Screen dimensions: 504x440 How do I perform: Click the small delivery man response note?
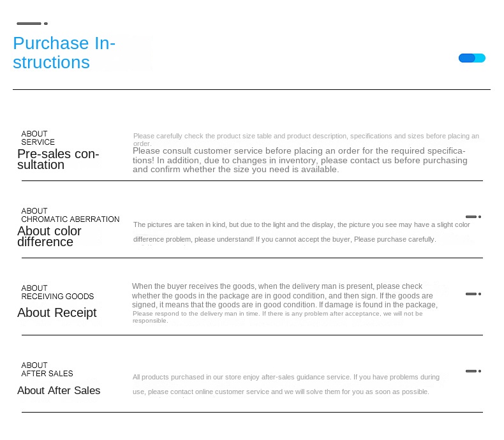[278, 317]
